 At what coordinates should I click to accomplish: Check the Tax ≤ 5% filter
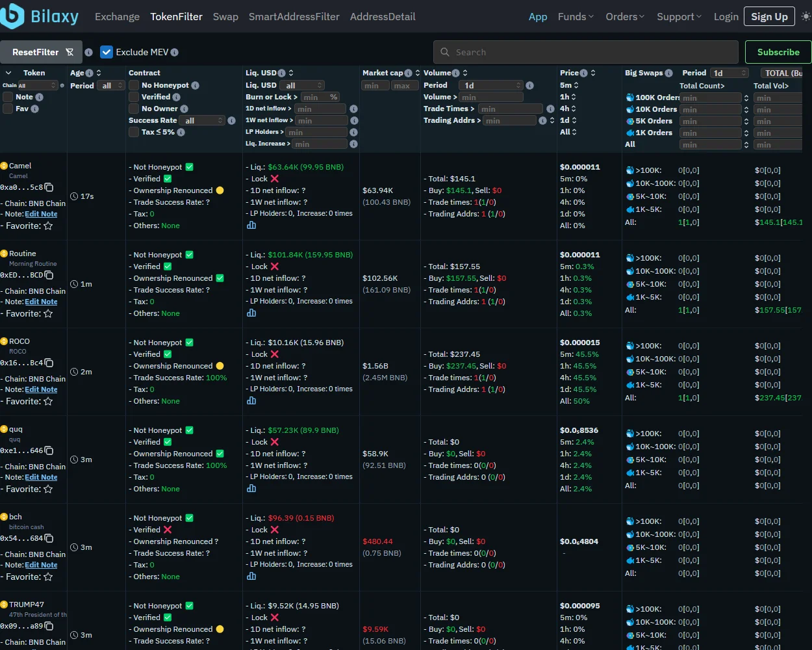click(x=134, y=132)
